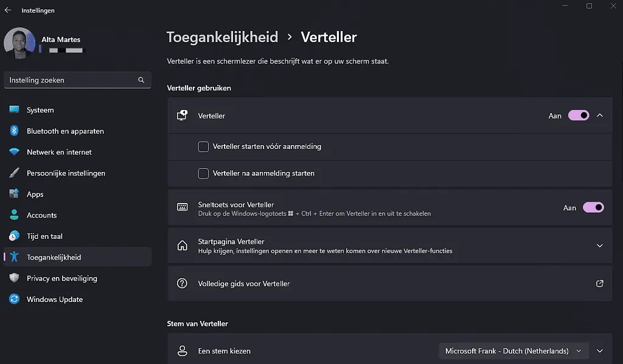This screenshot has width=623, height=364.
Task: Select the Netwerk en internet wifi icon
Action: tap(14, 152)
